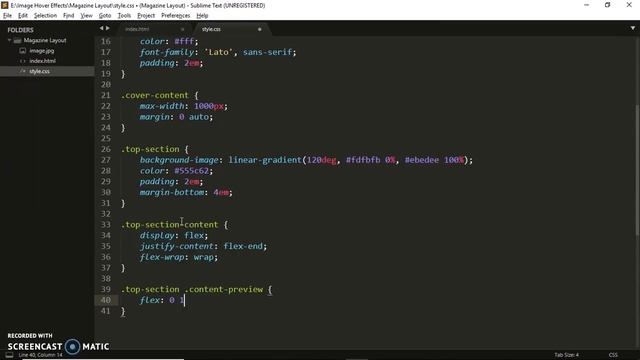The image size is (640, 360).
Task: Click the image.jpg file icon
Action: tap(22, 51)
